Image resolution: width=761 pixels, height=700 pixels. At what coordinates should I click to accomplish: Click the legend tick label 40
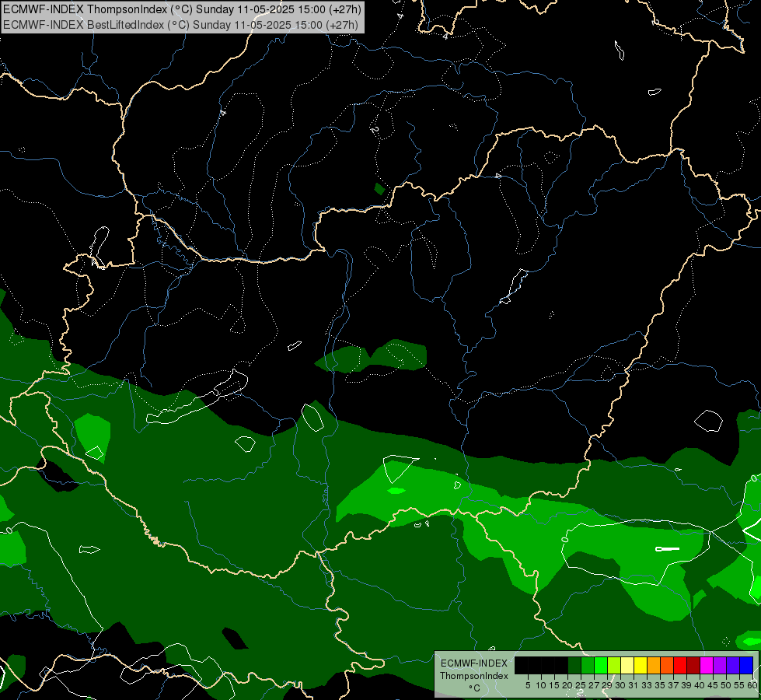pyautogui.click(x=700, y=685)
